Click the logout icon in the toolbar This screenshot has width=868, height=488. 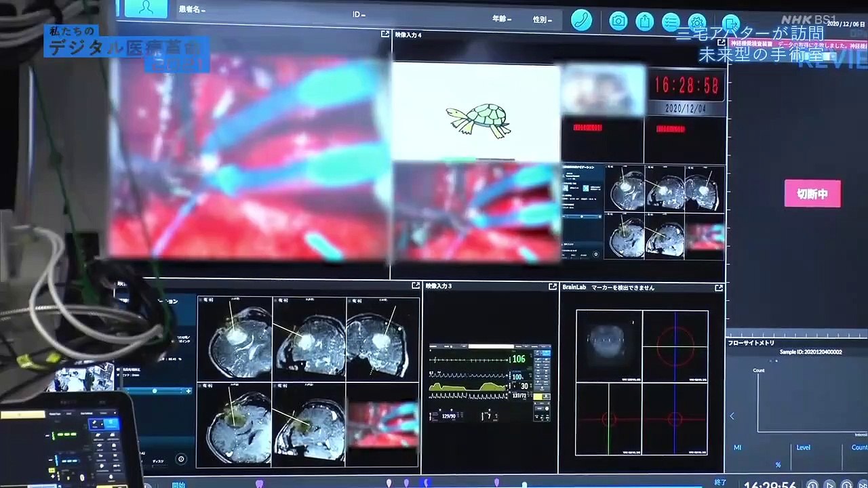[730, 24]
